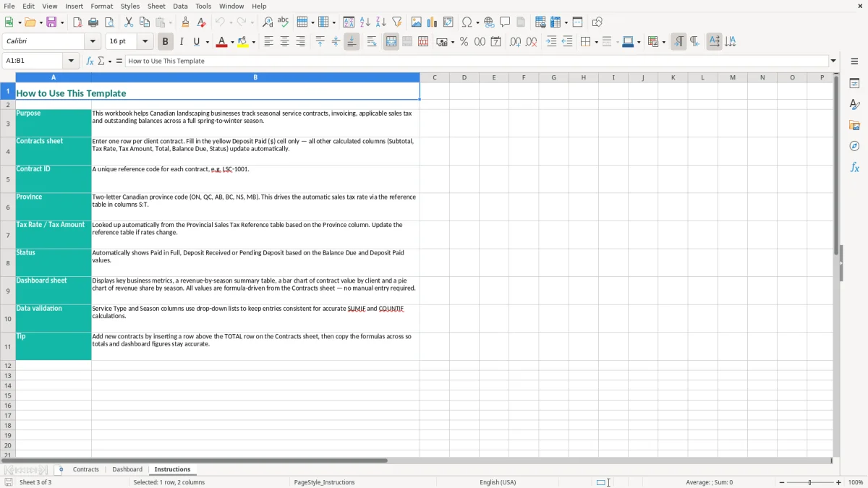This screenshot has width=868, height=488.
Task: Expand the Name Box dropdown
Action: pos(71,61)
